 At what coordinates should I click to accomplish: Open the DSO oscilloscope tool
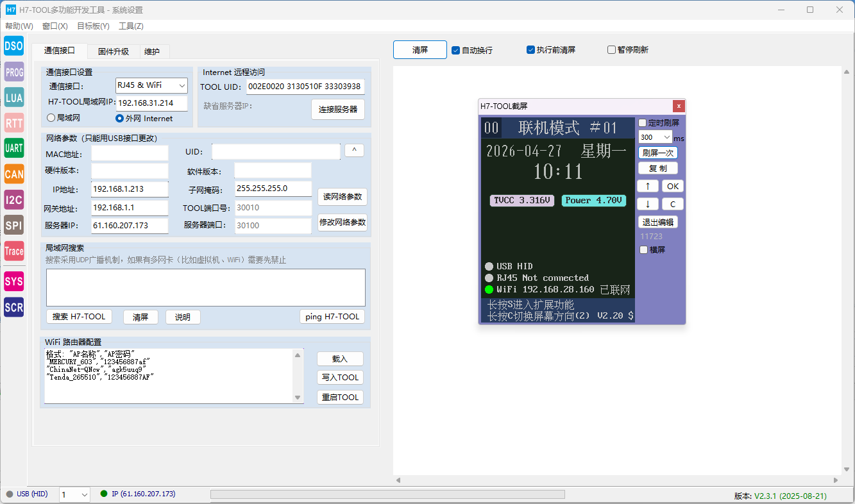click(13, 46)
